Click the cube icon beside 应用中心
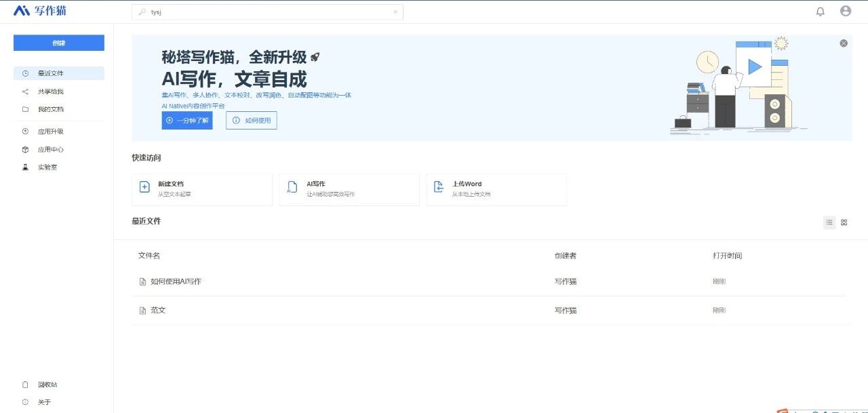Image resolution: width=868 pixels, height=413 pixels. tap(26, 149)
